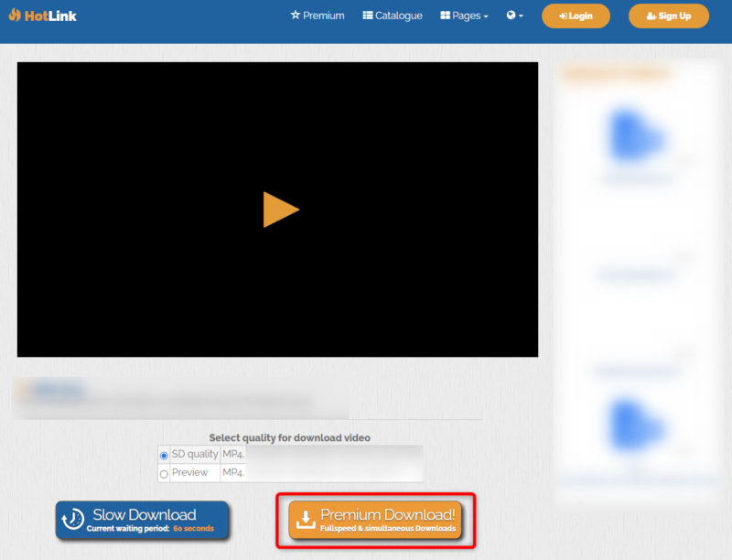
Task: Open the Premium menu item
Action: 318,15
